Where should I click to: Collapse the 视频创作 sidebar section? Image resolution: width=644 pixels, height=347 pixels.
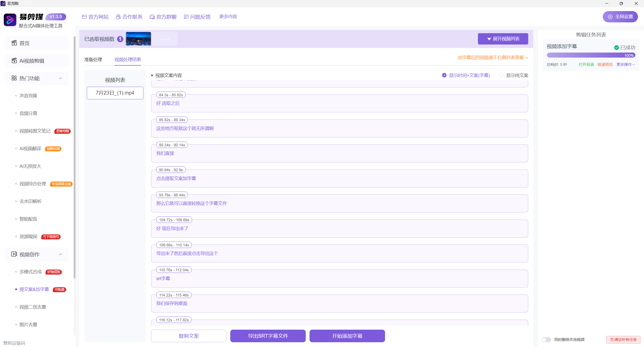[x=60, y=254]
